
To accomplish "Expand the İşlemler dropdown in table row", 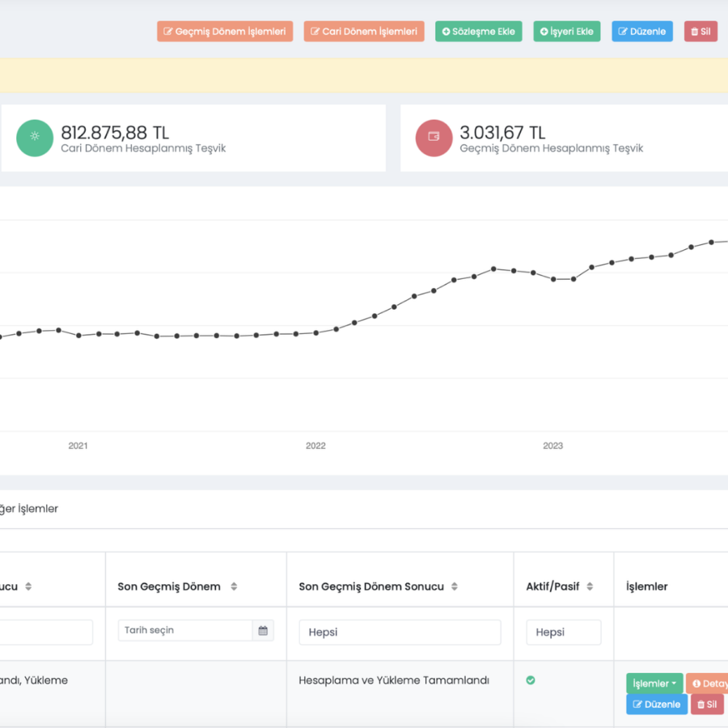I will click(654, 684).
